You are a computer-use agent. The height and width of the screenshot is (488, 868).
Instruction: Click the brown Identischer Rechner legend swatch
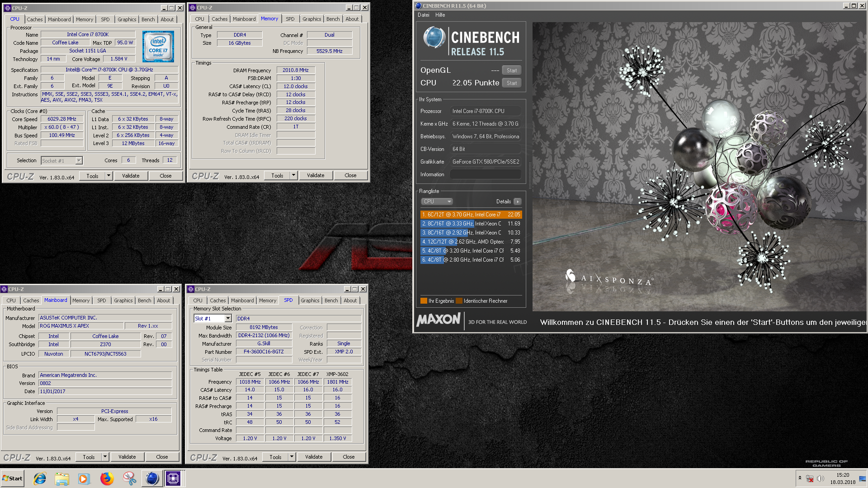click(x=459, y=301)
